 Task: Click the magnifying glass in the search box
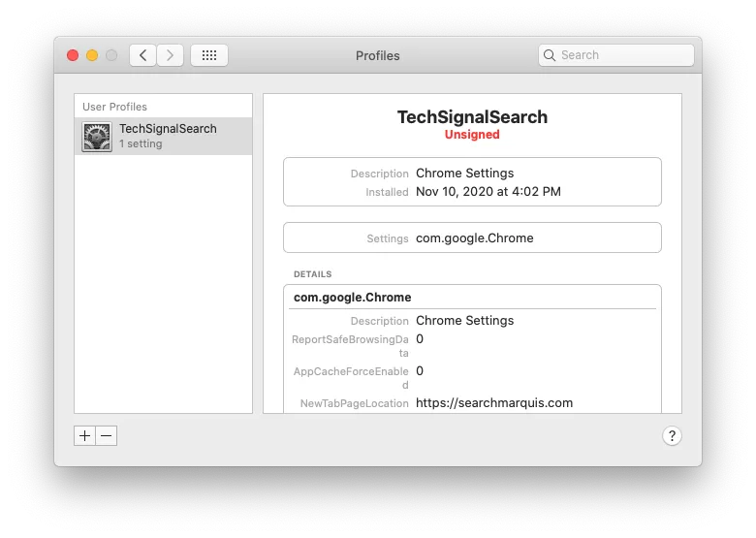click(550, 55)
